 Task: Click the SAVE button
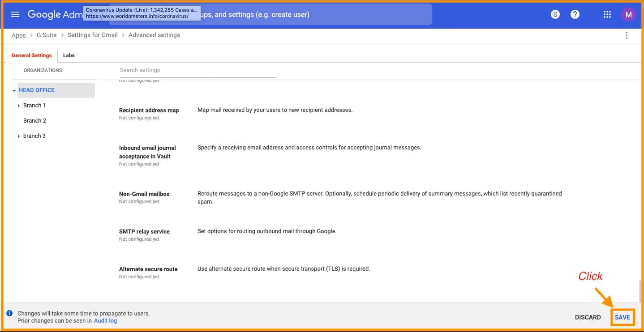point(622,317)
